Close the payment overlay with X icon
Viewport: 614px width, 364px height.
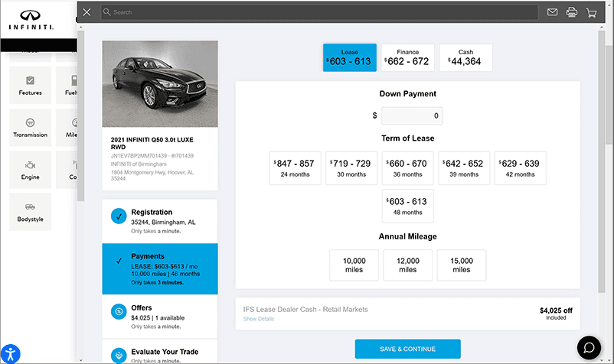click(87, 12)
